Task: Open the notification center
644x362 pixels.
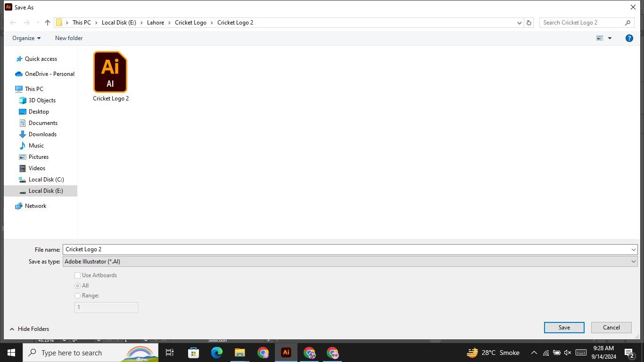Action: tap(629, 353)
